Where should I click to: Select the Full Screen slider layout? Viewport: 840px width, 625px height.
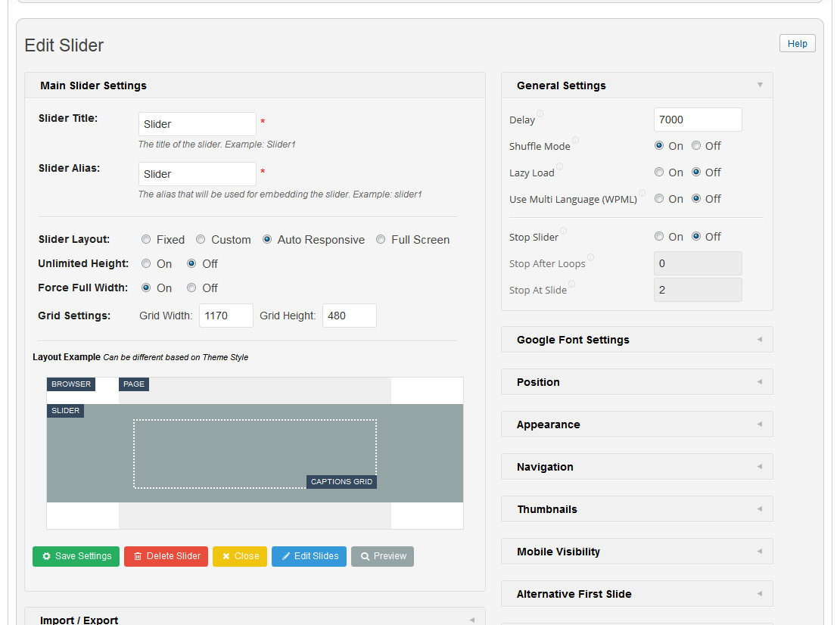(381, 240)
